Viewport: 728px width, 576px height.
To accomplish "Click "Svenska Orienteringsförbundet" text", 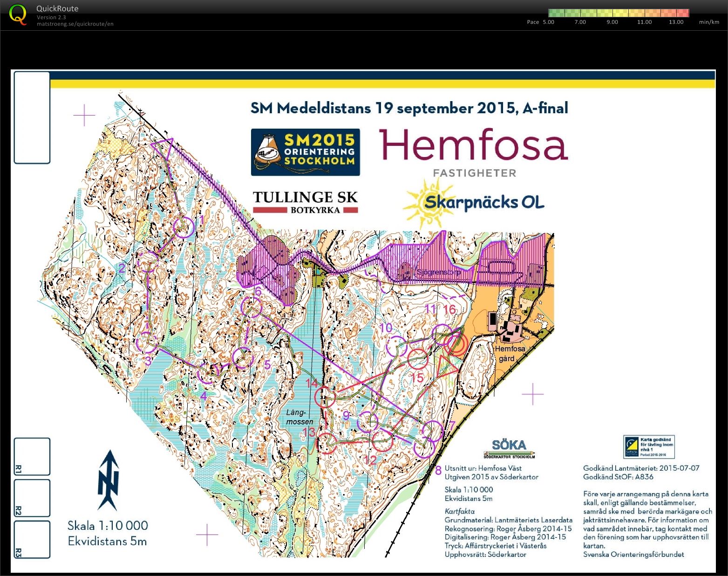I will 633,555.
